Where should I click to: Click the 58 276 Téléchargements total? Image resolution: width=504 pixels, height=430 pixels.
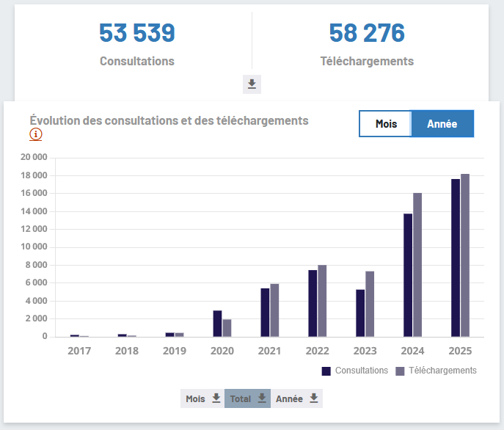pos(367,33)
